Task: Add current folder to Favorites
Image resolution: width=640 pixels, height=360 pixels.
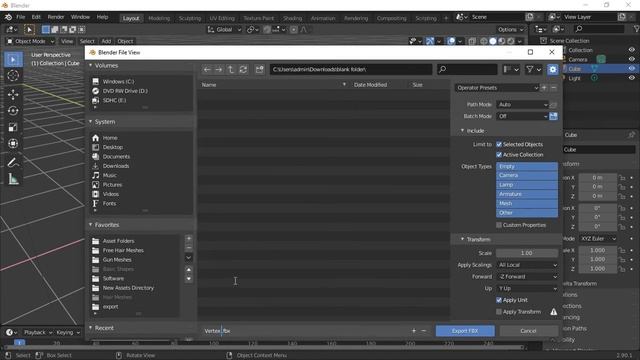Action: [x=189, y=238]
